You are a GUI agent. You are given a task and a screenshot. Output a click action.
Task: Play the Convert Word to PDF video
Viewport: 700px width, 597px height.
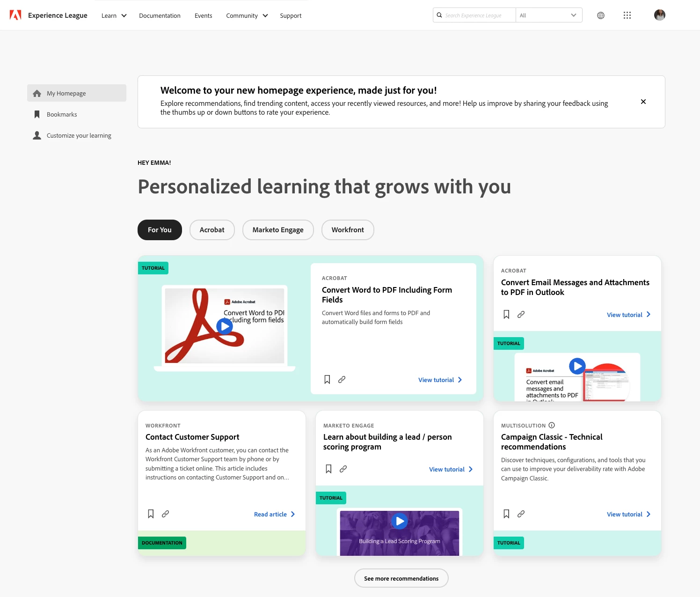tap(225, 326)
